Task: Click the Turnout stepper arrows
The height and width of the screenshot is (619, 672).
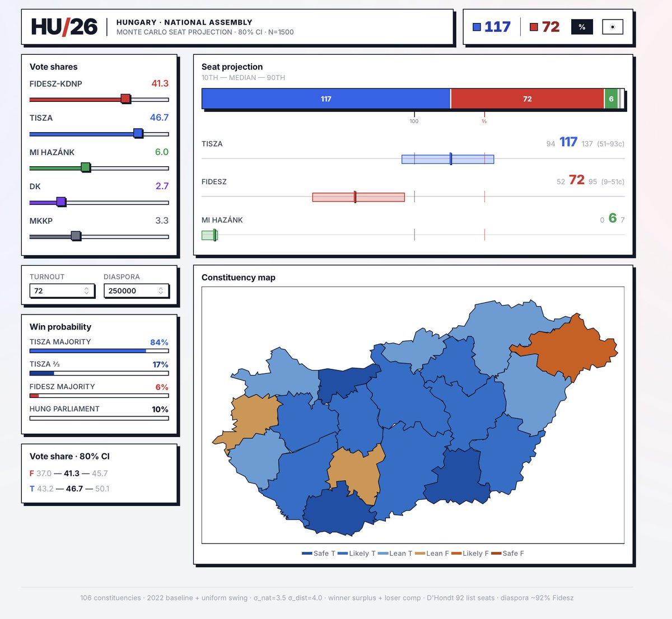Action: coord(86,290)
